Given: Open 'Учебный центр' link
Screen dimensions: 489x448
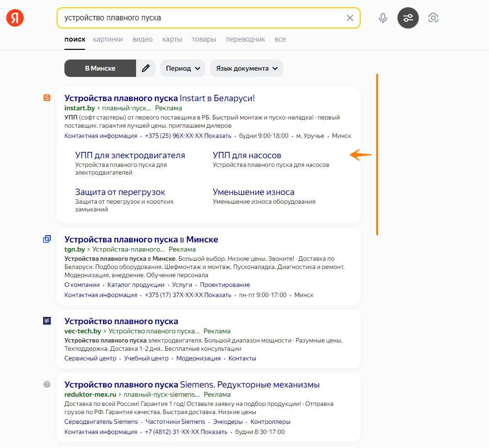Looking at the screenshot, I should point(146,358).
